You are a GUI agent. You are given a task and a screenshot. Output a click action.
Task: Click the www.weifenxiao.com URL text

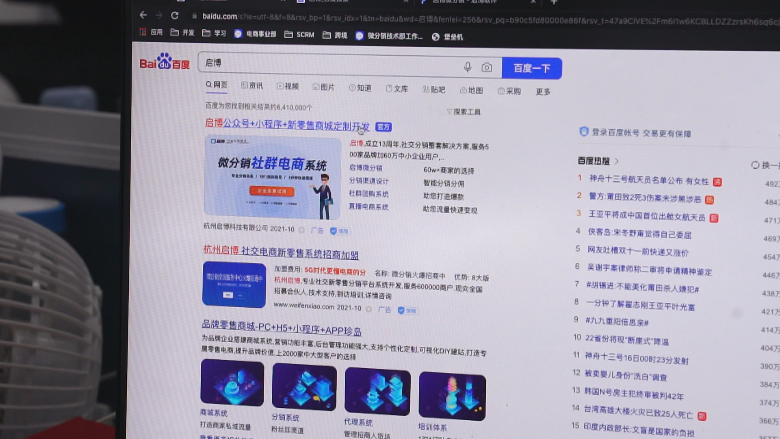[304, 306]
